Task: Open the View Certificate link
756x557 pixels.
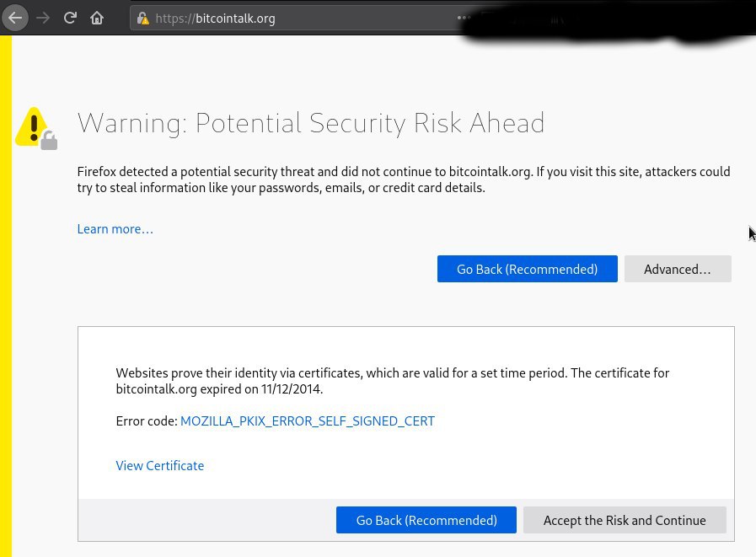Action: [160, 466]
